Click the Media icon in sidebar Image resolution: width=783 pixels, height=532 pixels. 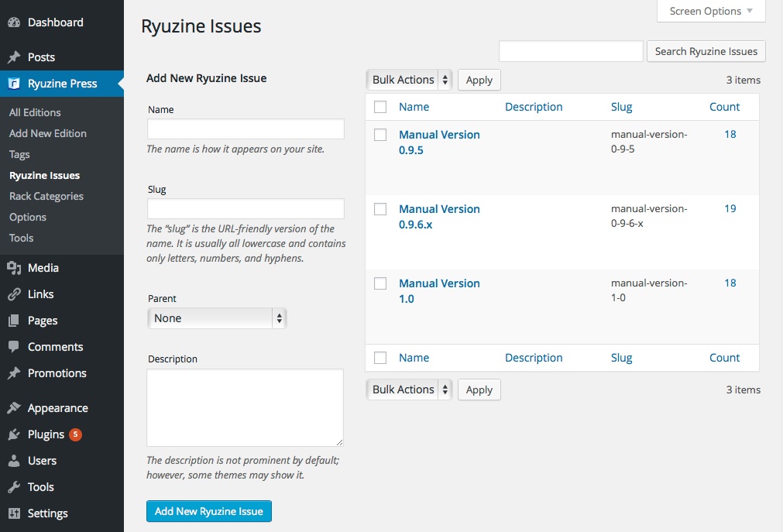[14, 268]
